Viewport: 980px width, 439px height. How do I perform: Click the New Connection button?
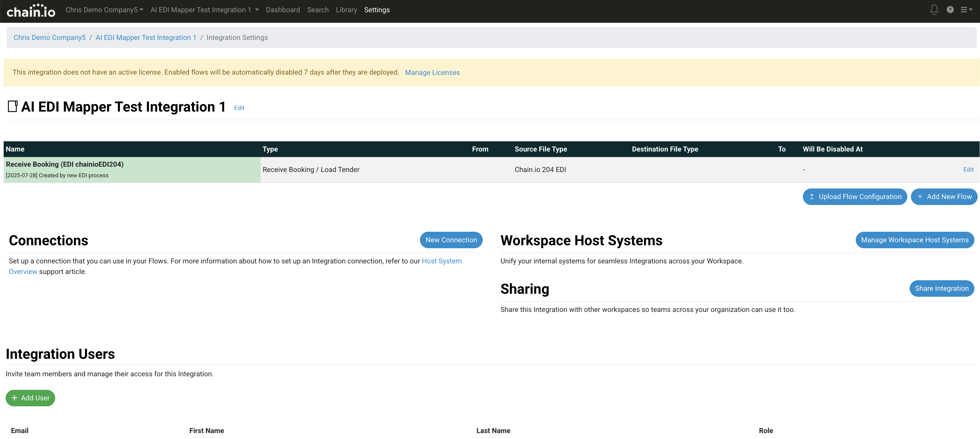tap(451, 240)
